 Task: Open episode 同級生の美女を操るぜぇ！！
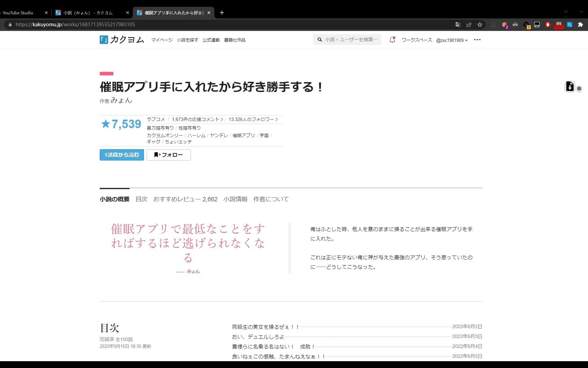(266, 327)
